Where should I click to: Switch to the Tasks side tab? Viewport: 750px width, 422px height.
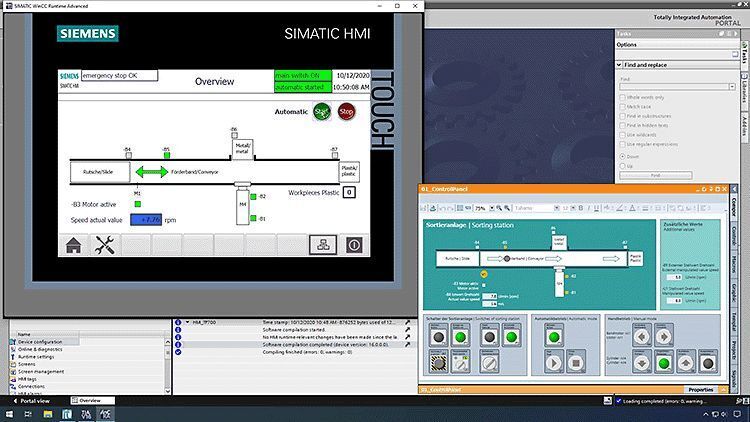coord(745,55)
